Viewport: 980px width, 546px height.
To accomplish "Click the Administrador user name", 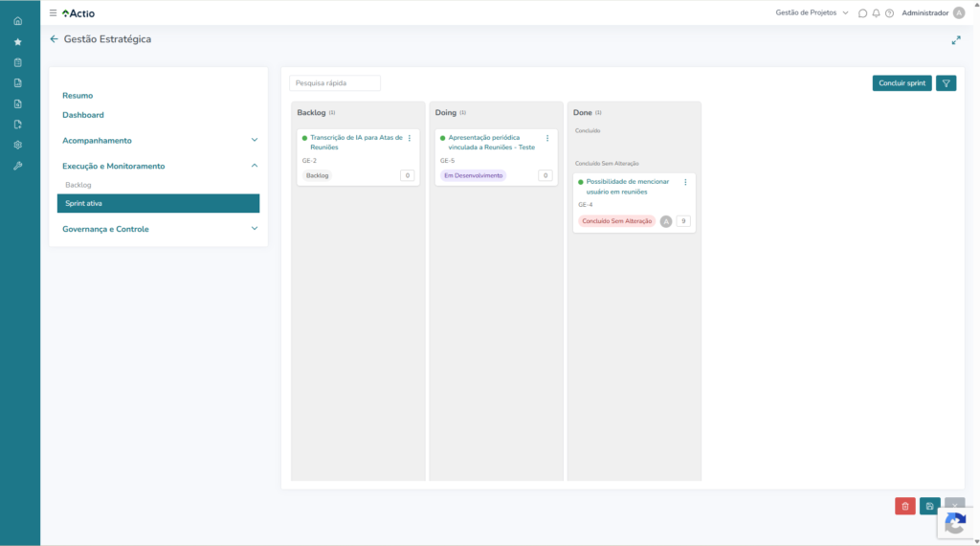I will coord(925,13).
